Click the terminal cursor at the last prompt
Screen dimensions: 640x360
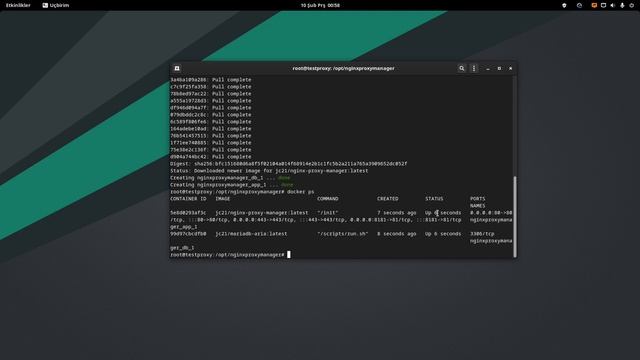click(289, 255)
